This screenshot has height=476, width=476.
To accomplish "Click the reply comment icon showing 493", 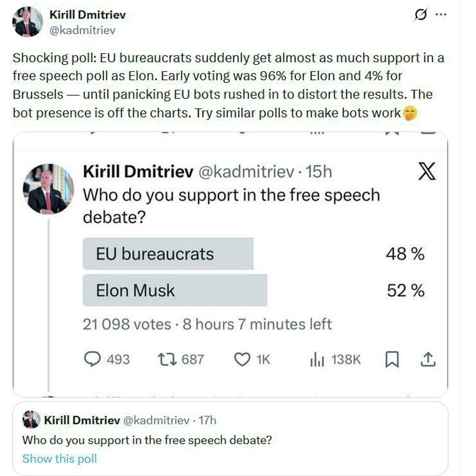I will [x=92, y=359].
